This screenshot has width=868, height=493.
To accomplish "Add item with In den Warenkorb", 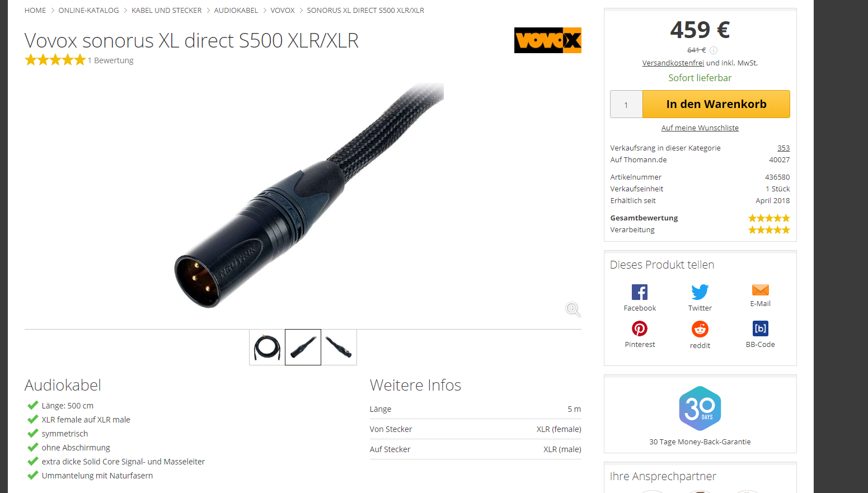I will pyautogui.click(x=716, y=104).
